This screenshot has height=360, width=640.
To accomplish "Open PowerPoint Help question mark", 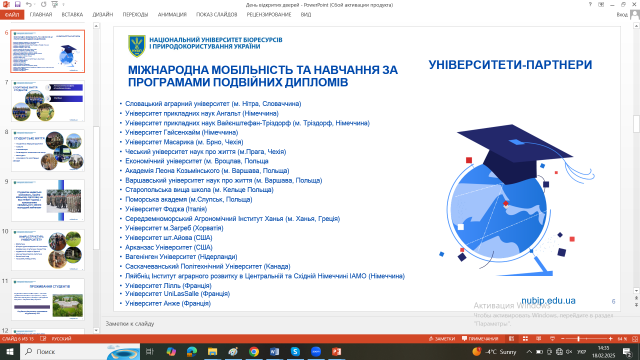I will click(x=590, y=4).
